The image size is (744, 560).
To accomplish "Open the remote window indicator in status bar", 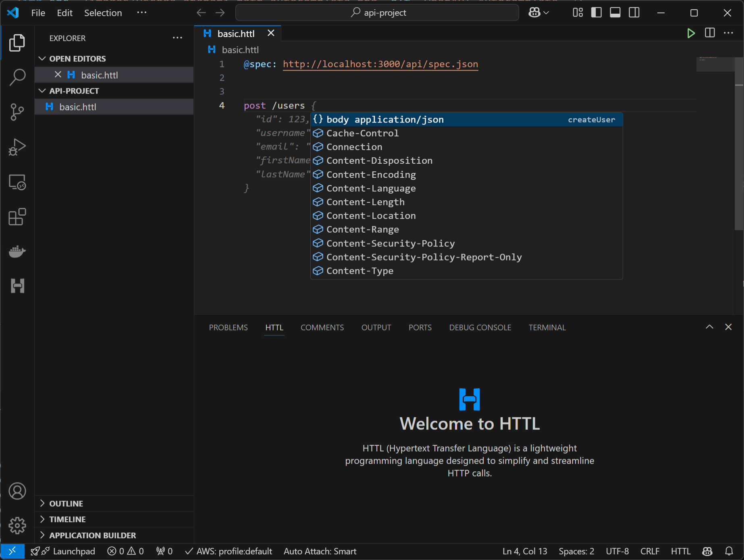I will 12,551.
